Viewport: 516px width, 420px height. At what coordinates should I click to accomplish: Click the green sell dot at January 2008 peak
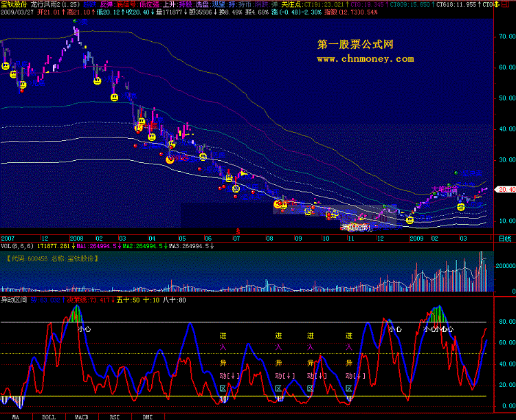(x=75, y=21)
